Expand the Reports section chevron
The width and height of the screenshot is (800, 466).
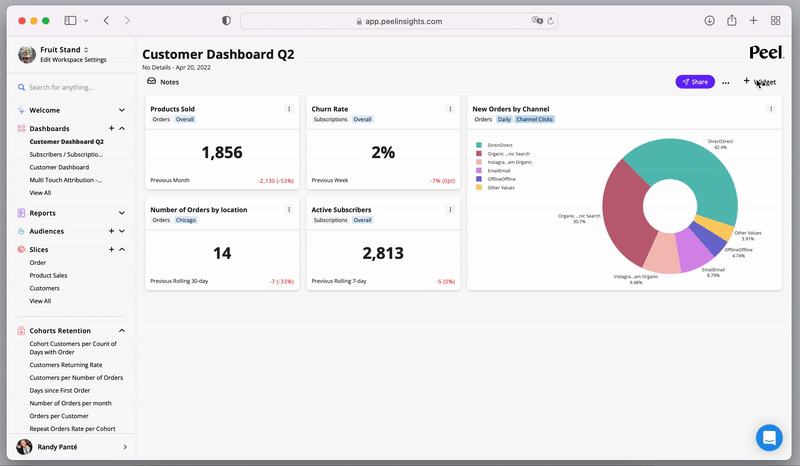click(x=122, y=213)
